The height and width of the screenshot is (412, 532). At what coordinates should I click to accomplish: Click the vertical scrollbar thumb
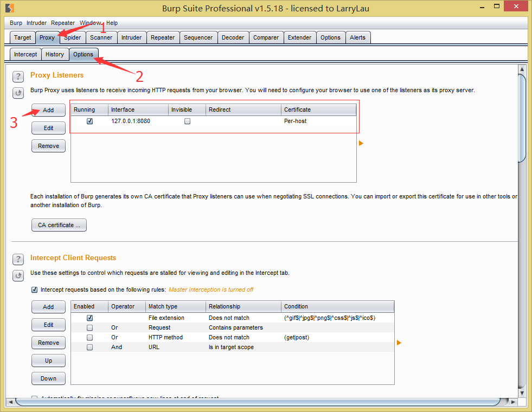click(x=522, y=118)
